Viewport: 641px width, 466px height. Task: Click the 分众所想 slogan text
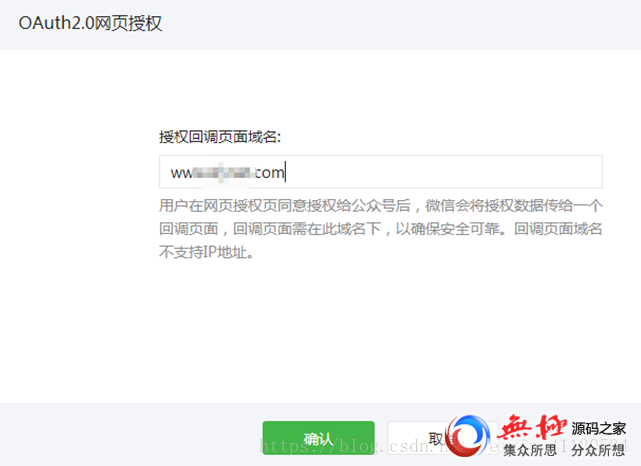(x=598, y=450)
